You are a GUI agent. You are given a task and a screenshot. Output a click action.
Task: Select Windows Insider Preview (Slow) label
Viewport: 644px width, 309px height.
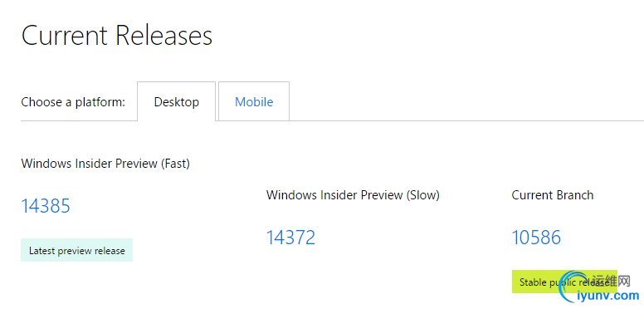[x=353, y=195]
